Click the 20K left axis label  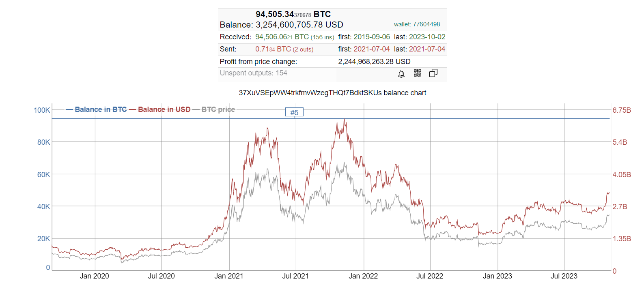43,239
